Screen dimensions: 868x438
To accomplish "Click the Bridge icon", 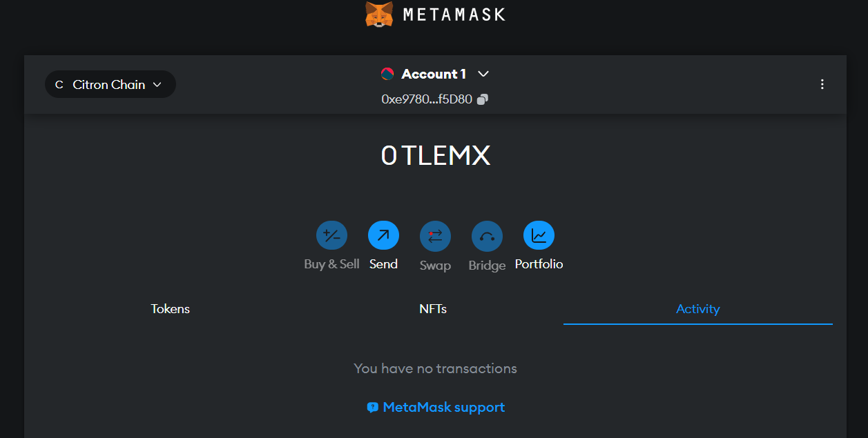I will (x=487, y=235).
